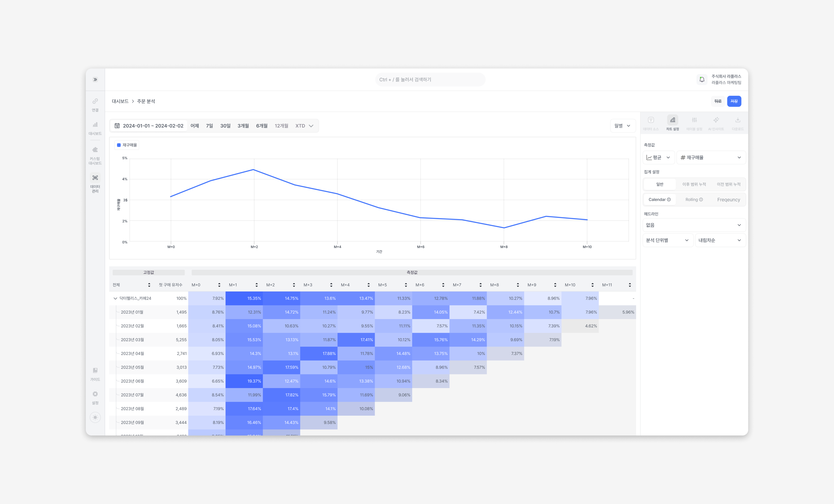Open notifications bell icon
This screenshot has height=504, width=834.
pos(702,80)
